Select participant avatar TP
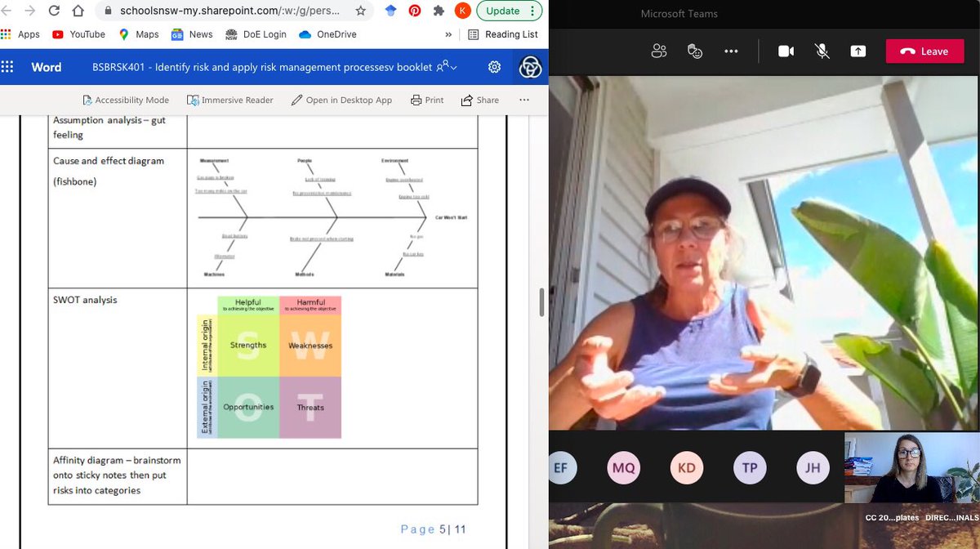The image size is (980, 549). (749, 468)
